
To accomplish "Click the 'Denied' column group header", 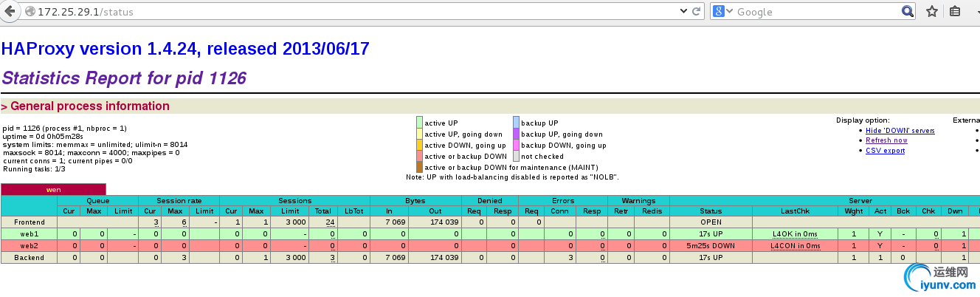I will (x=490, y=200).
